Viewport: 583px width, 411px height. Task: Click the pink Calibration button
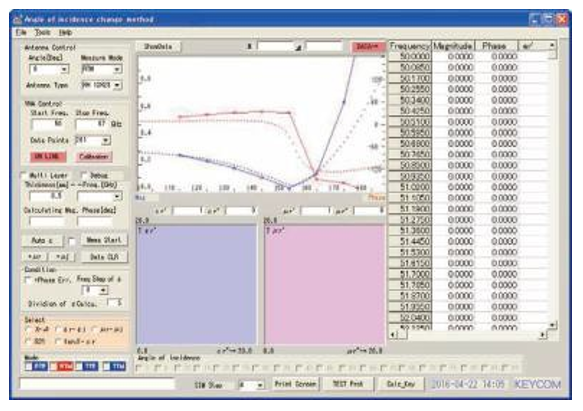point(94,157)
